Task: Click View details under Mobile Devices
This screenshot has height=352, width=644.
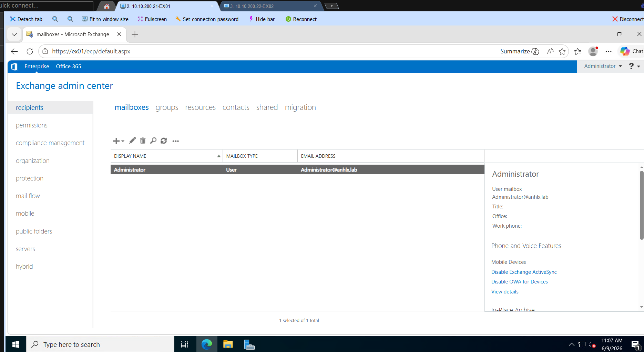Action: (x=505, y=292)
